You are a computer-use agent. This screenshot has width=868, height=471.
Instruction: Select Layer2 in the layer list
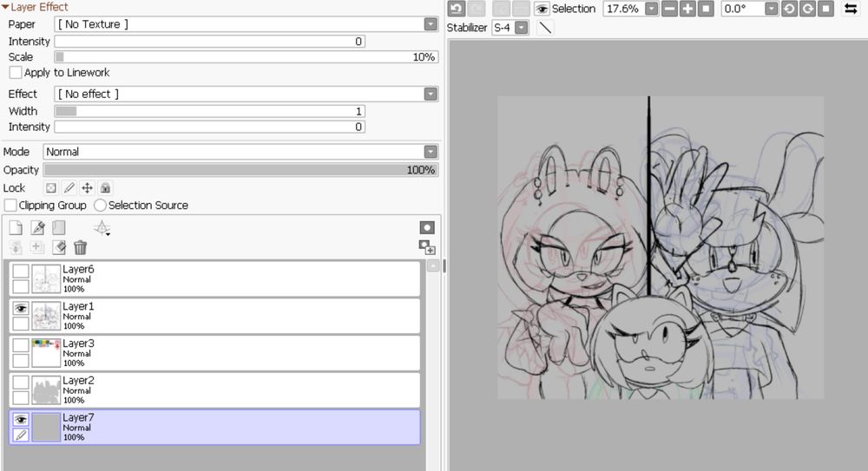(x=214, y=389)
